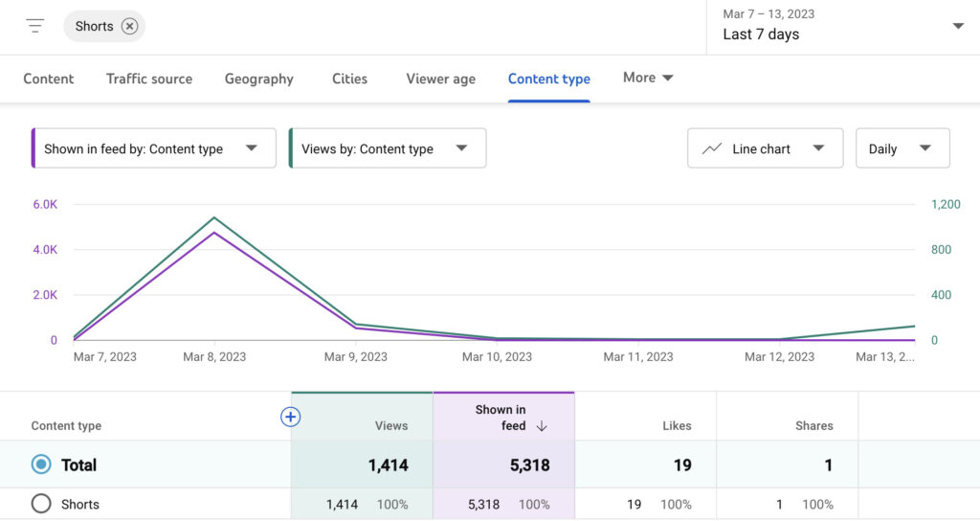
Task: Click the Total row label
Action: pos(78,465)
